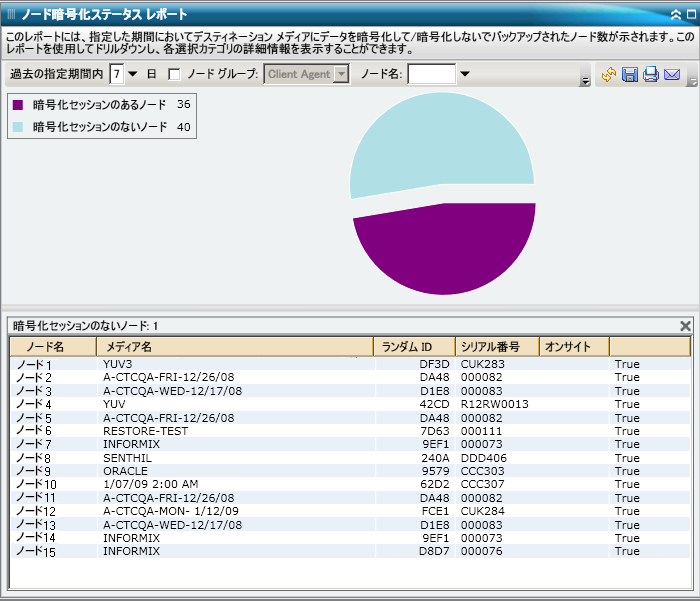Click the refresh report icon
The width and height of the screenshot is (700, 601).
(609, 75)
